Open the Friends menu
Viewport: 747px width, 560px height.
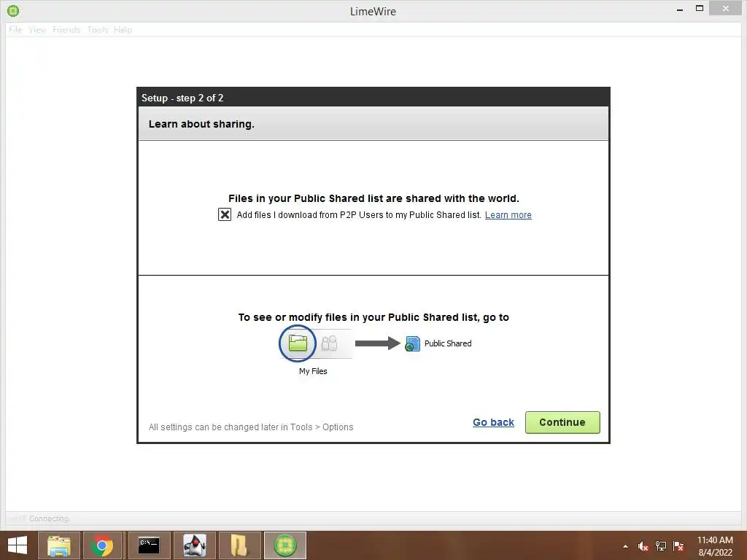tap(66, 29)
